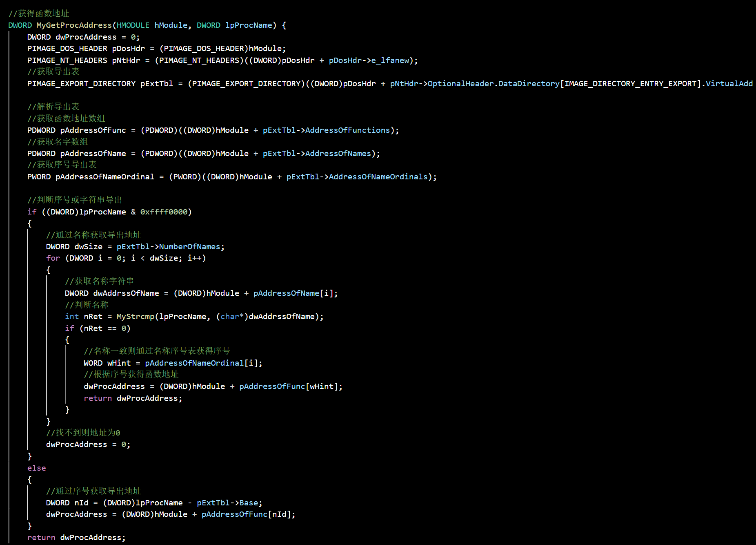
Task: Click pAddressOfFunc[nId] expression
Action: pos(246,514)
